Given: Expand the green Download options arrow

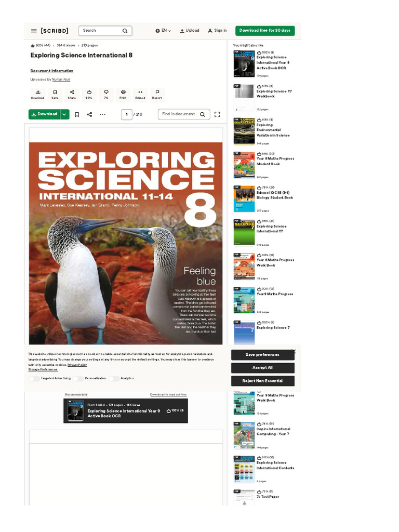Looking at the screenshot, I should point(65,114).
